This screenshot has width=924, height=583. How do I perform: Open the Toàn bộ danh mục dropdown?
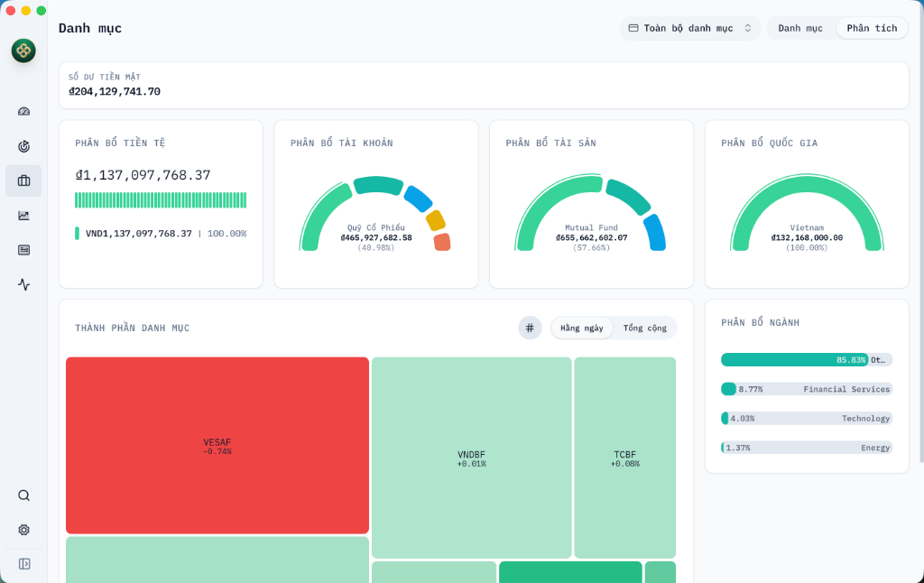pos(690,28)
